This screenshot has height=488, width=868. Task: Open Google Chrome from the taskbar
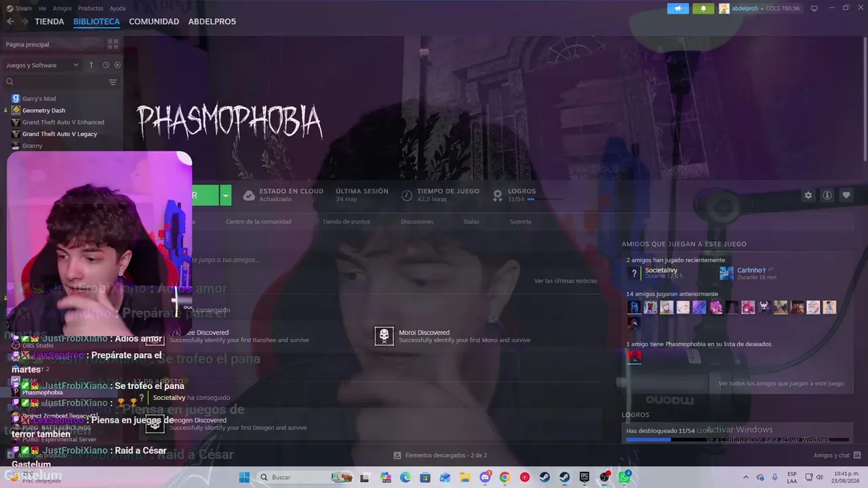(505, 477)
